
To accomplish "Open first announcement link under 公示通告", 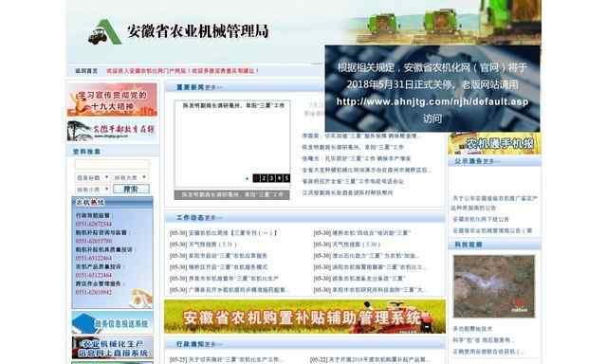I will click(494, 203).
